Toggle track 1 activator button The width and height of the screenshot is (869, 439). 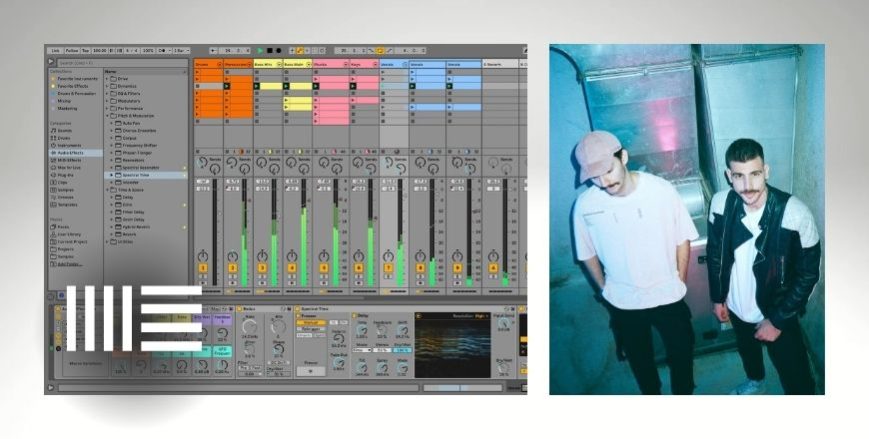(x=203, y=268)
